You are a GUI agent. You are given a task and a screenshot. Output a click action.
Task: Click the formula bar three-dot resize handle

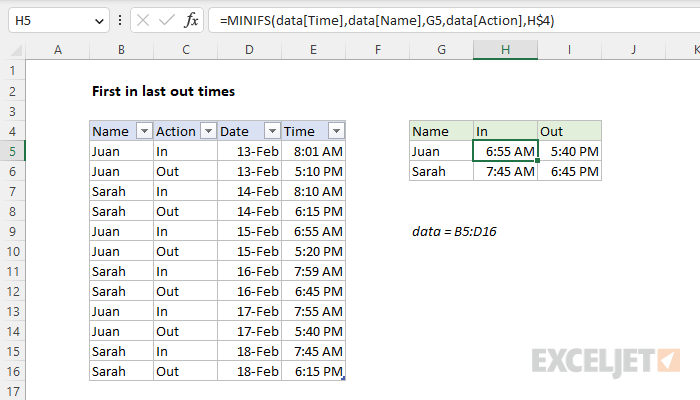coord(120,20)
